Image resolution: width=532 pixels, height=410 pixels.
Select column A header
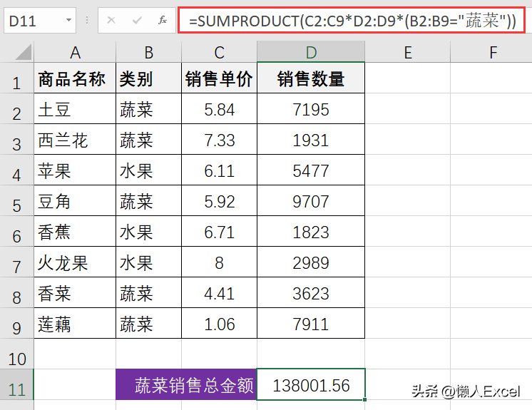[75, 52]
